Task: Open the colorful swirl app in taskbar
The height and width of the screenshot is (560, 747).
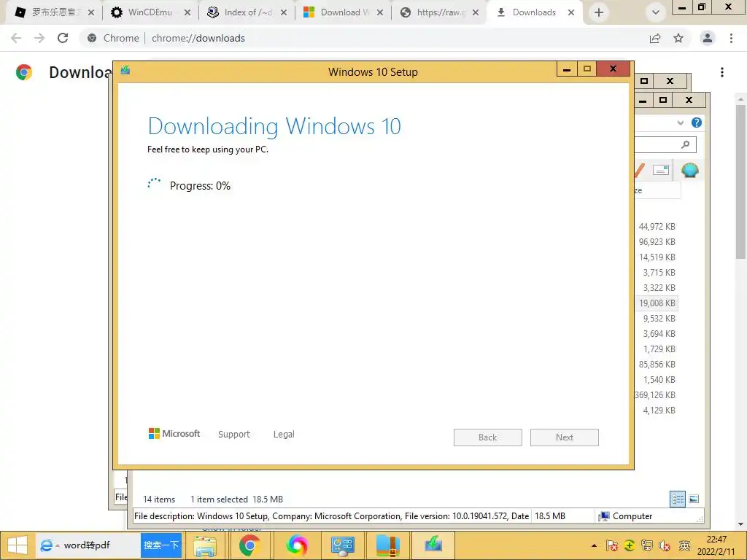Action: pos(296,545)
